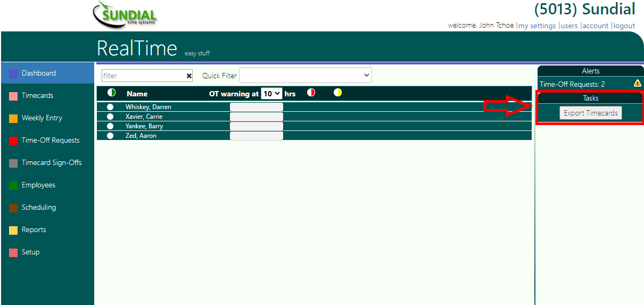Click the Sundial Time Systems logo

(x=125, y=14)
